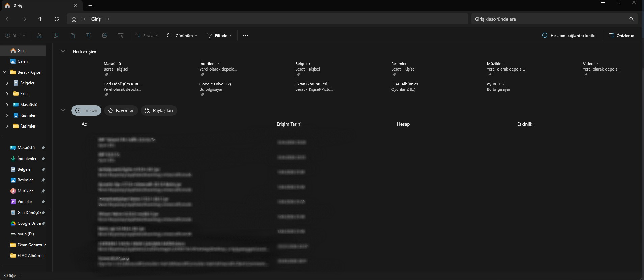The height and width of the screenshot is (280, 644).
Task: Expand the address bar chevron after Giriş
Action: (x=108, y=19)
